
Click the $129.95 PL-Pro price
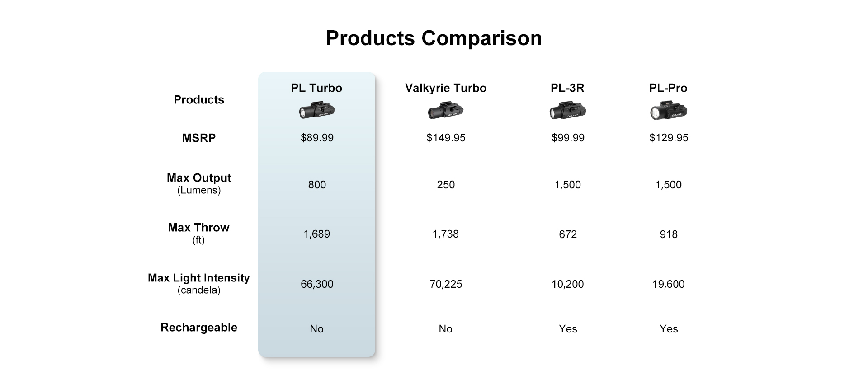pos(669,138)
